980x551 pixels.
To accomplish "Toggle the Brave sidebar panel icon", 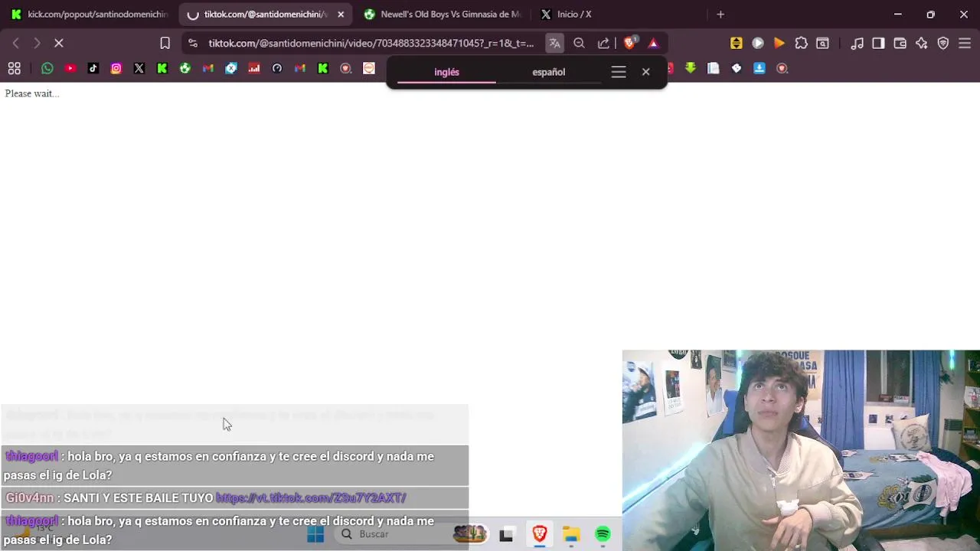I will coord(879,44).
